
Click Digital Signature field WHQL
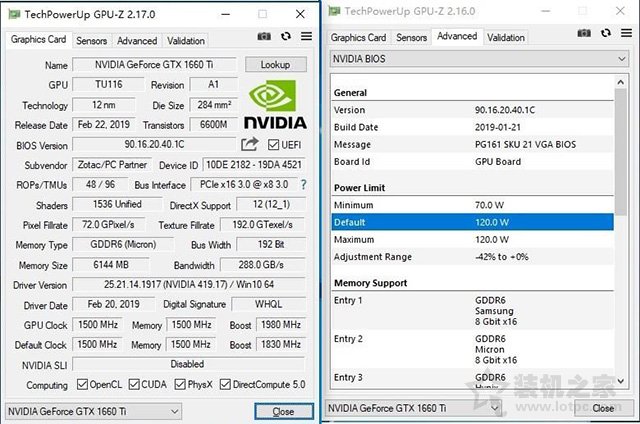pos(269,304)
